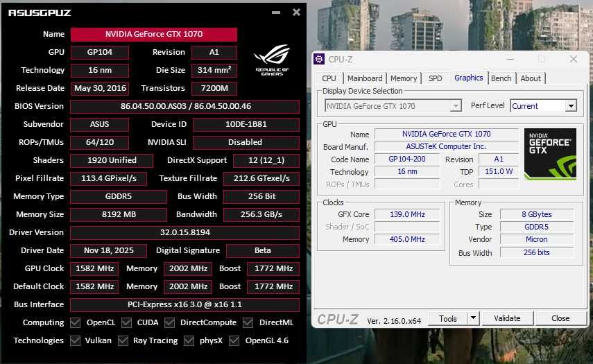Click the CPU-Z app icon in title bar

tap(319, 59)
